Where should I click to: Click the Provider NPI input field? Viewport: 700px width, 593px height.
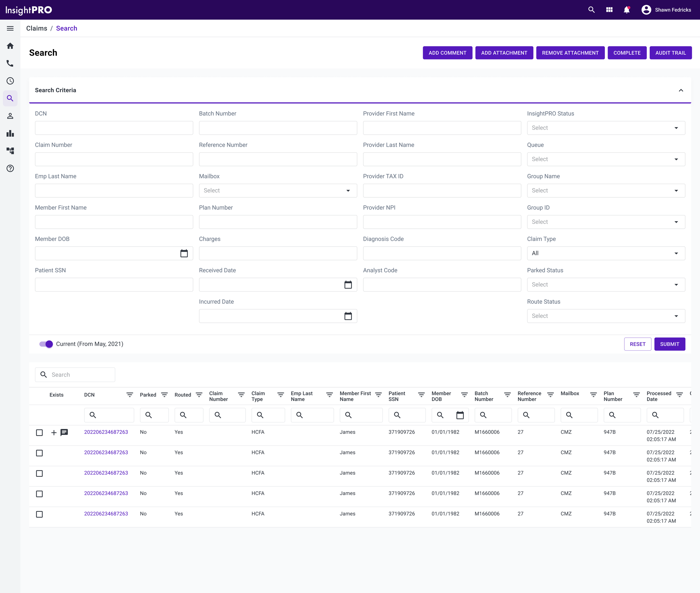[x=442, y=222]
